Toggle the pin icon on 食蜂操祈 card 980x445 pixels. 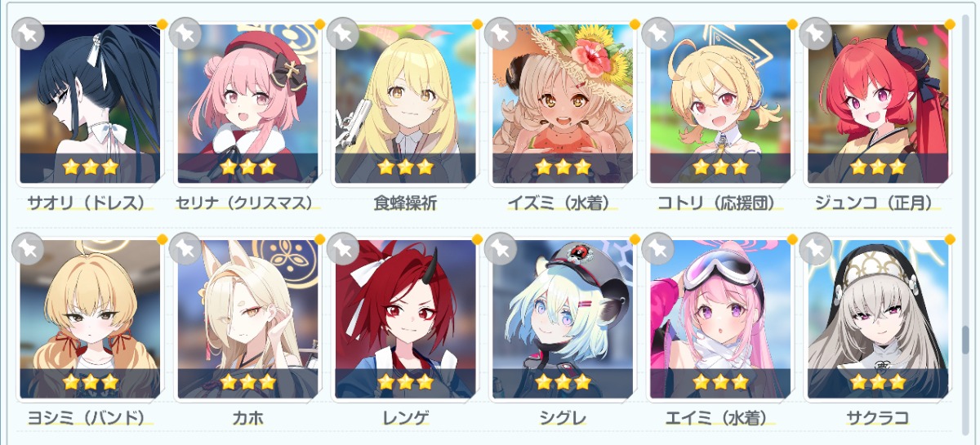[x=343, y=33]
